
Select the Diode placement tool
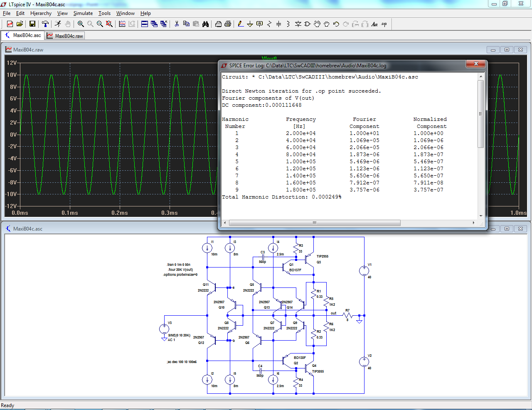tap(298, 24)
